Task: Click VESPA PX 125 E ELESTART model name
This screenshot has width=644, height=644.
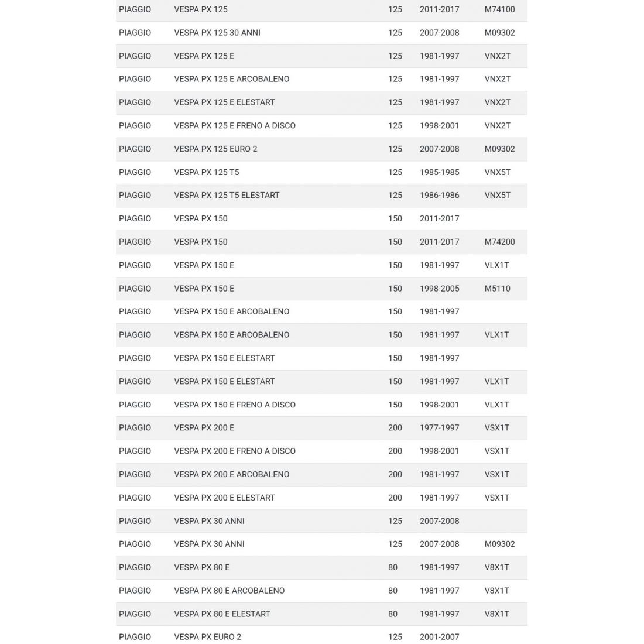Action: (x=224, y=102)
